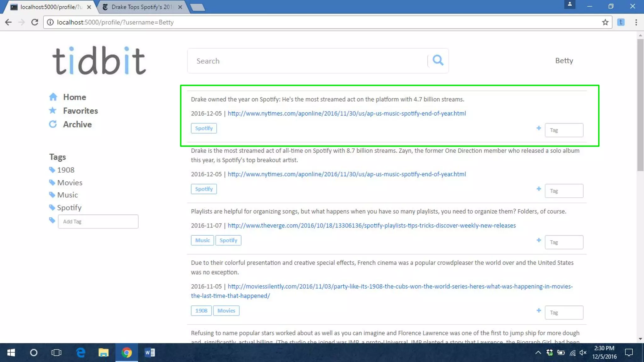Focus the Add Tag sidebar field
644x362 pixels.
coord(98,222)
